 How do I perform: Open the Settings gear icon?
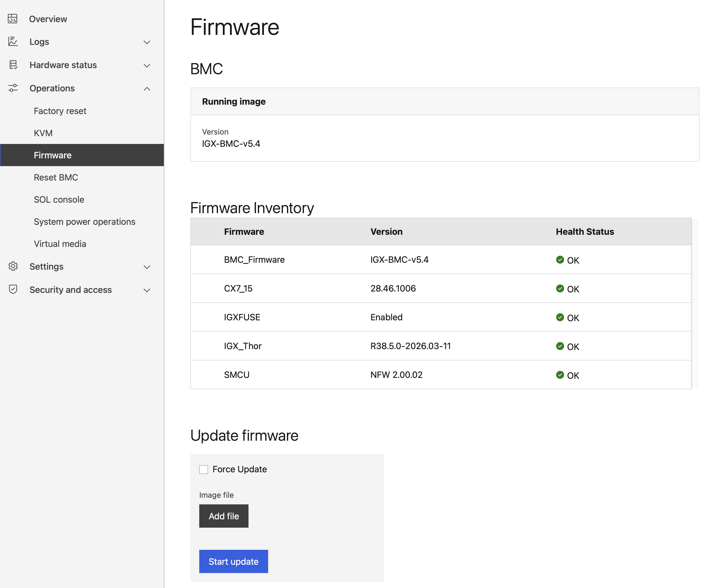pos(13,266)
